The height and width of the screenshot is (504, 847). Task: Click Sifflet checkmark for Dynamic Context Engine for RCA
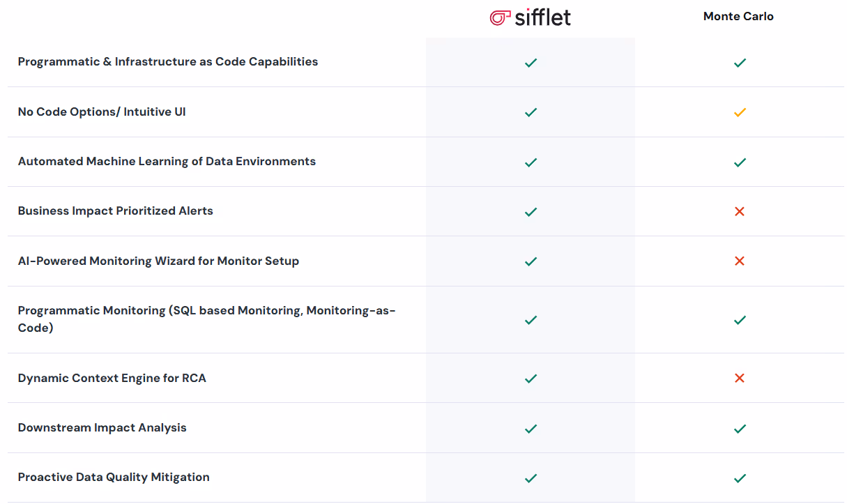[x=531, y=379]
